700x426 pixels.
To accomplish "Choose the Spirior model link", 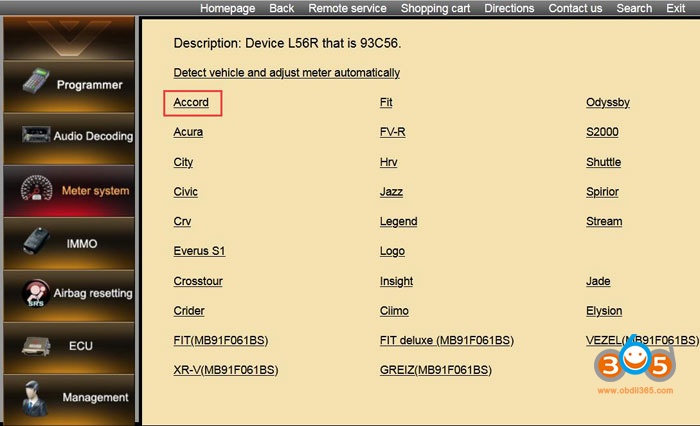I will tap(602, 192).
